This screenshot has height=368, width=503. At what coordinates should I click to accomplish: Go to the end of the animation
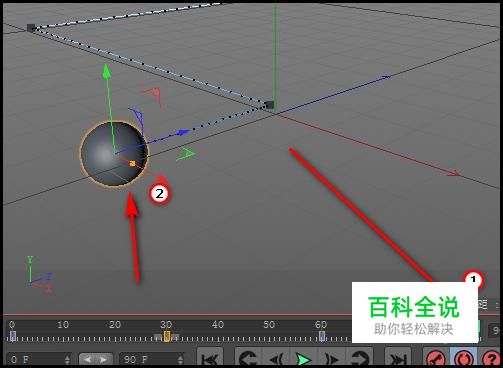click(398, 359)
